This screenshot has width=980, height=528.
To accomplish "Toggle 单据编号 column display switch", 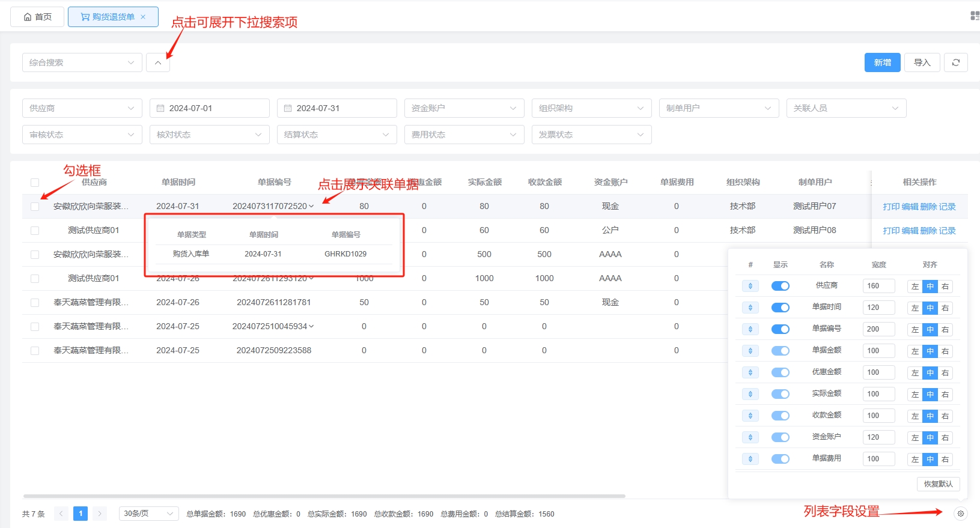I will (781, 329).
